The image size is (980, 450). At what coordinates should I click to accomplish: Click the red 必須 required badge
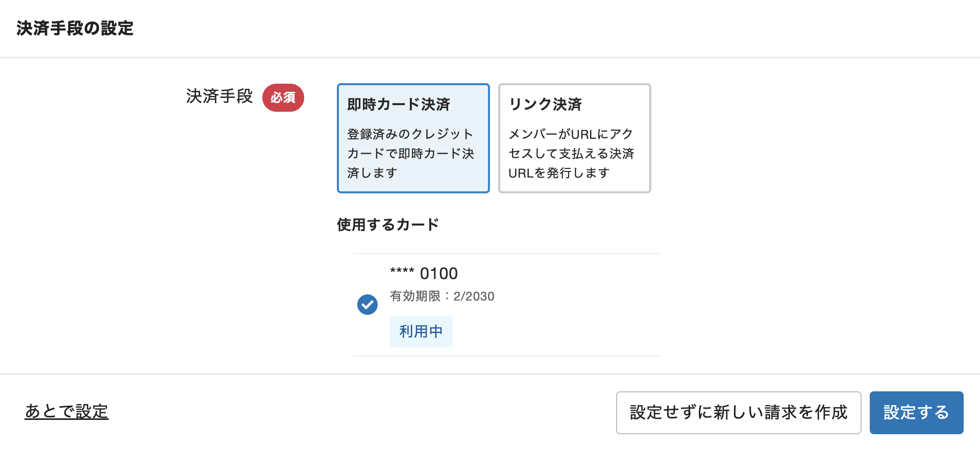coord(283,97)
